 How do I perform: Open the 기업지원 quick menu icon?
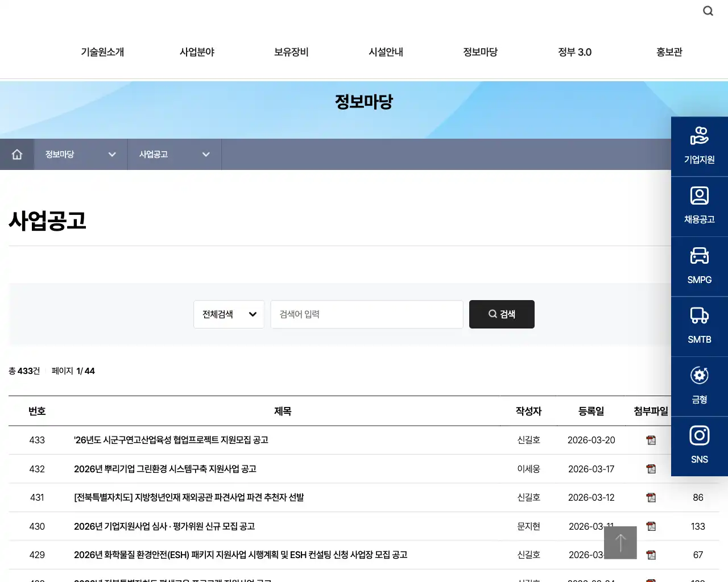[699, 147]
